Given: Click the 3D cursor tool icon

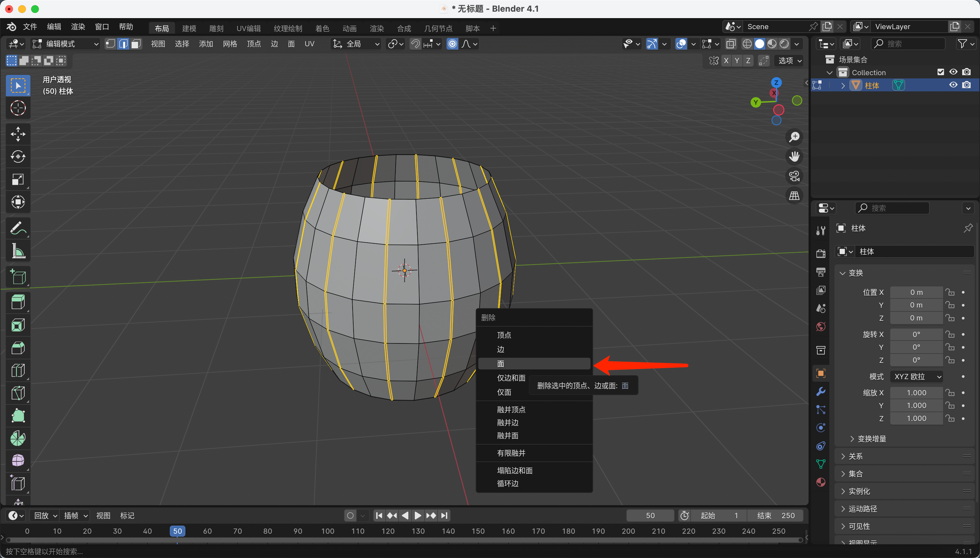Looking at the screenshot, I should 18,108.
